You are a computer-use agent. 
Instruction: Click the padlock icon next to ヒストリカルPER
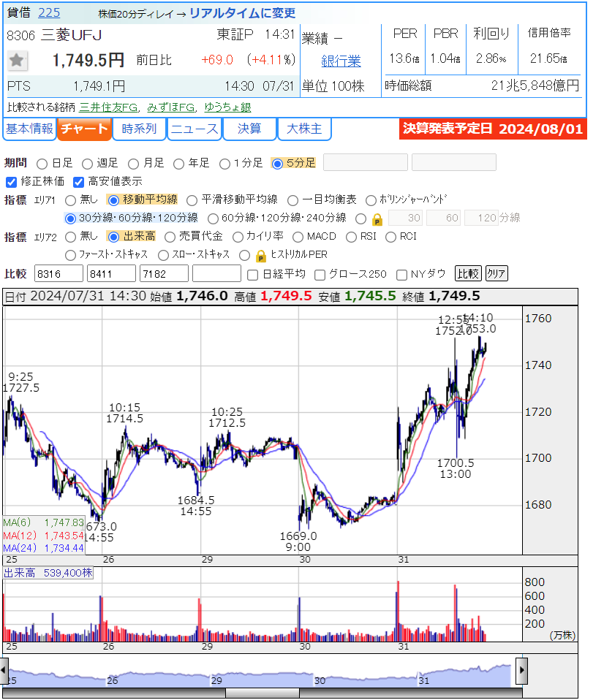(261, 256)
